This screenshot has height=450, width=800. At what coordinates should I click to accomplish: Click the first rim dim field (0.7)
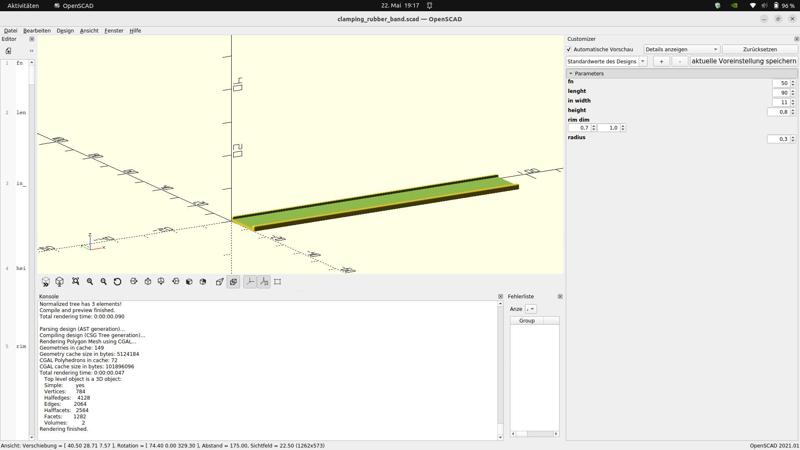click(580, 128)
